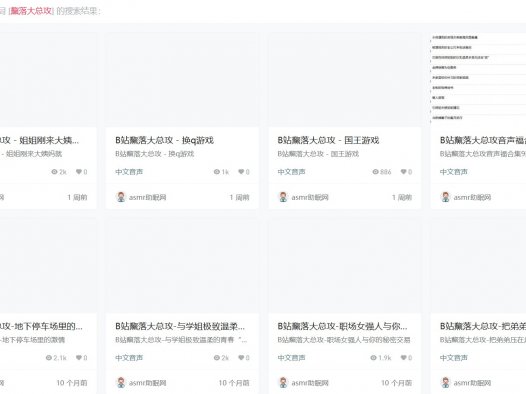Click '886' view count on 国王游戏 card
The image size is (526, 394).
[386, 172]
